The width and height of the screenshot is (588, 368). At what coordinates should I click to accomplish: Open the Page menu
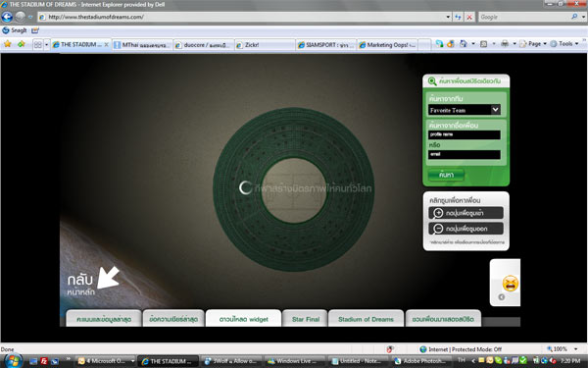click(x=533, y=44)
